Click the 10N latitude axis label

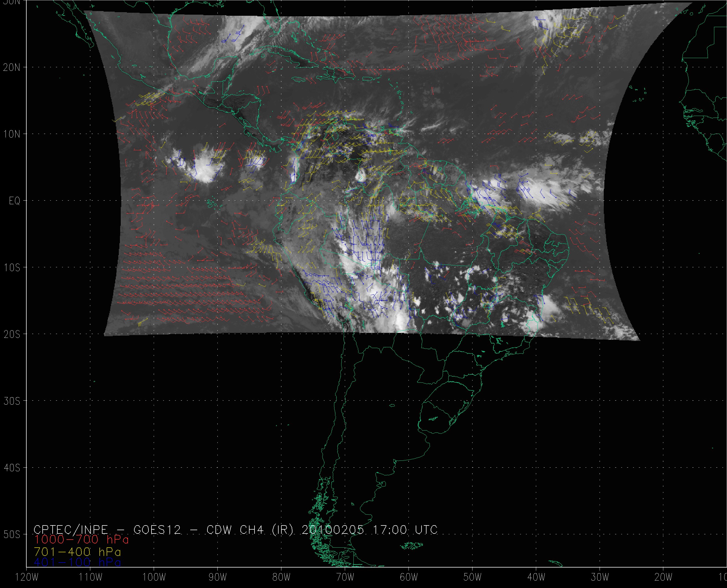coord(12,134)
